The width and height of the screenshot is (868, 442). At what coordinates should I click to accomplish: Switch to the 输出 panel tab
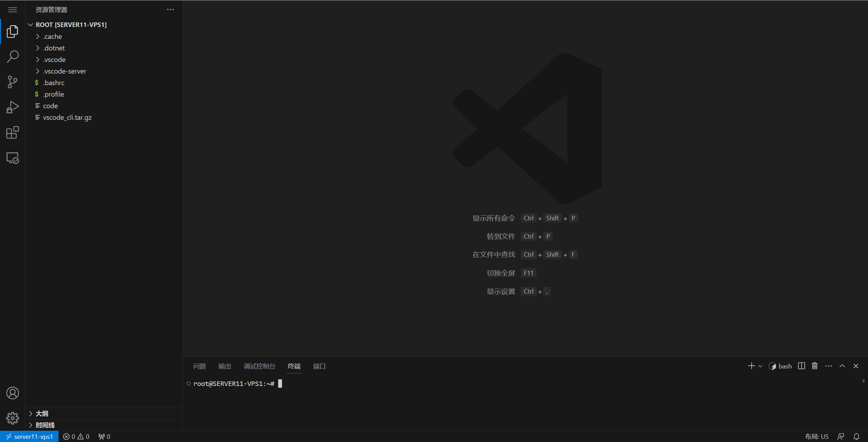(x=225, y=366)
